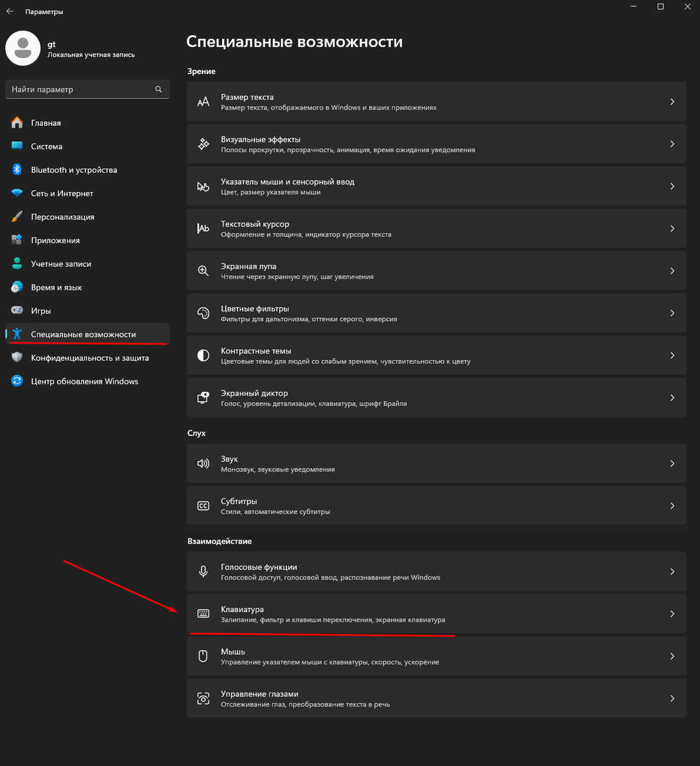Open Цветные фильтры settings
Image resolution: width=700 pixels, height=766 pixels.
pyautogui.click(x=436, y=313)
